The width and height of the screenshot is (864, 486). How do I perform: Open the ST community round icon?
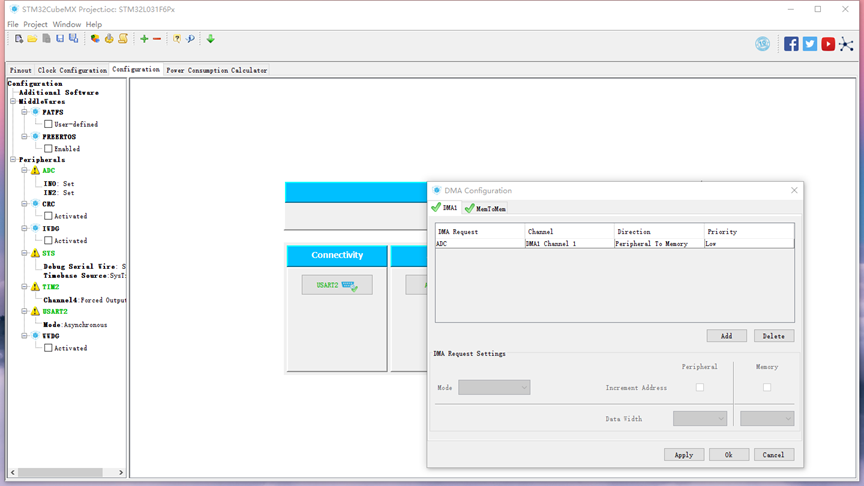pos(763,44)
